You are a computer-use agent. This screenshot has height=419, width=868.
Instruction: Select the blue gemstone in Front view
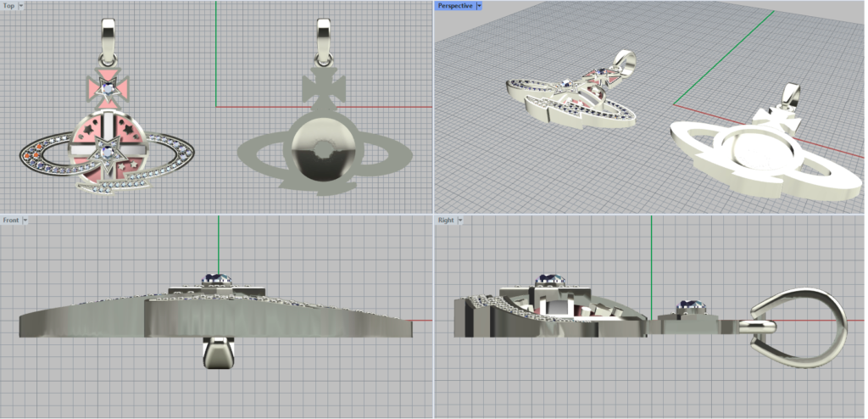point(218,279)
